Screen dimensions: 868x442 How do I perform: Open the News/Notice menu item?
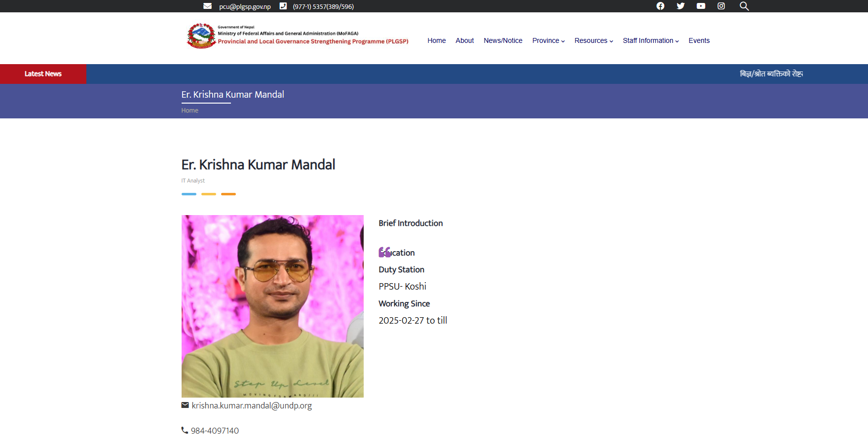[503, 40]
